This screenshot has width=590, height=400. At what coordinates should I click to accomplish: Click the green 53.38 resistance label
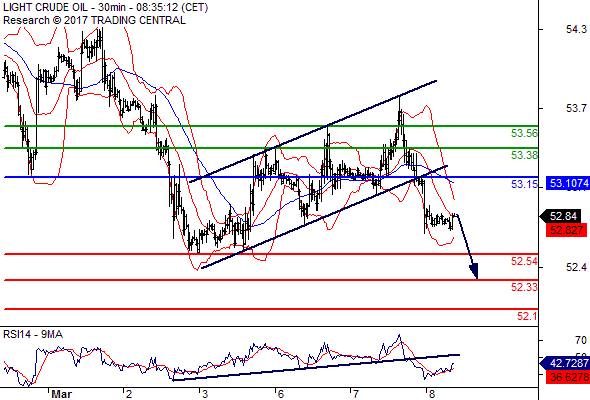[524, 155]
